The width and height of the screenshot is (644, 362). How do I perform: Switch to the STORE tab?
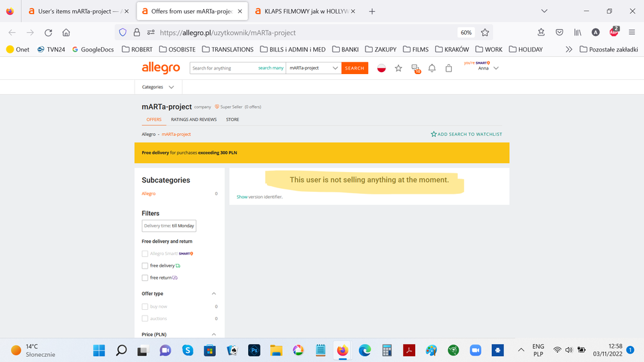tap(233, 119)
